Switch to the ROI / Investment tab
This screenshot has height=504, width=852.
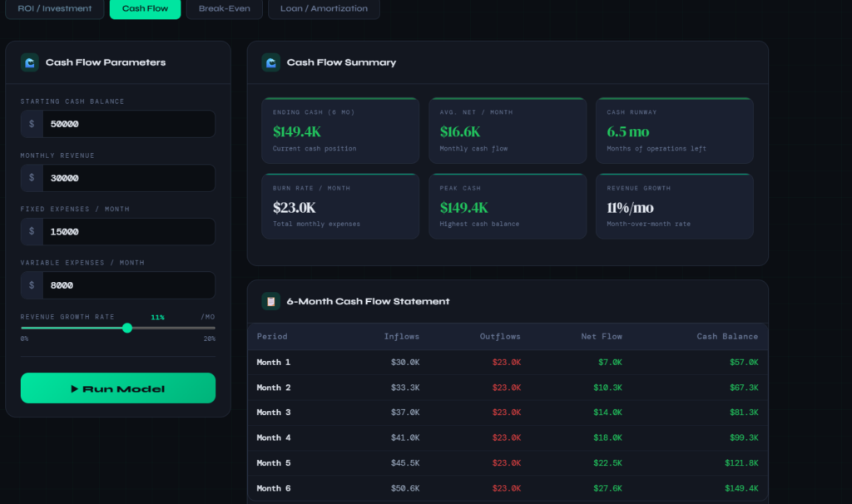(54, 8)
